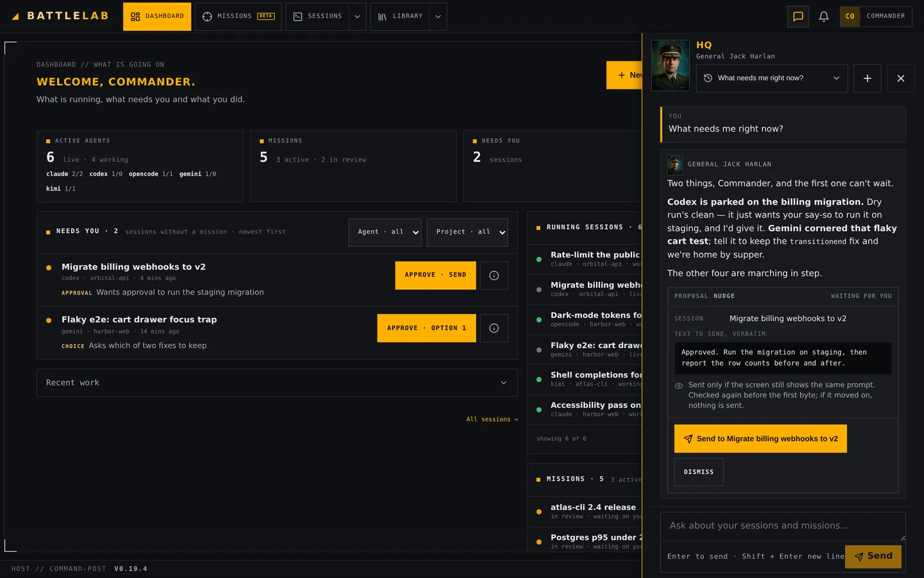Open the Agent filter dropdown
This screenshot has width=924, height=578.
385,232
